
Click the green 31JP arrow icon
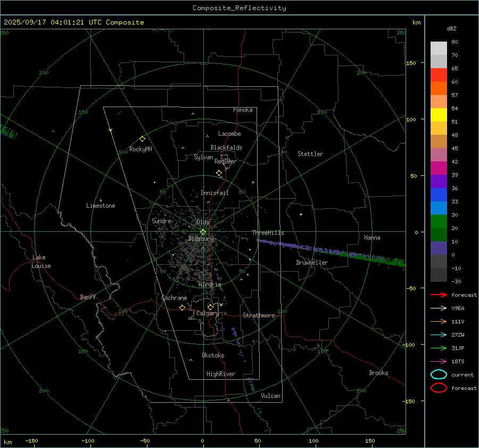tap(439, 348)
